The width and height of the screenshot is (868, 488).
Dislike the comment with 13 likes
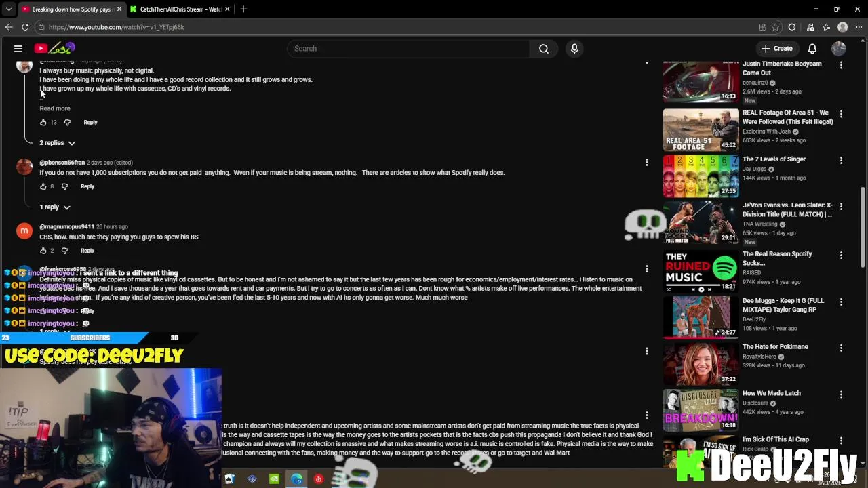67,123
